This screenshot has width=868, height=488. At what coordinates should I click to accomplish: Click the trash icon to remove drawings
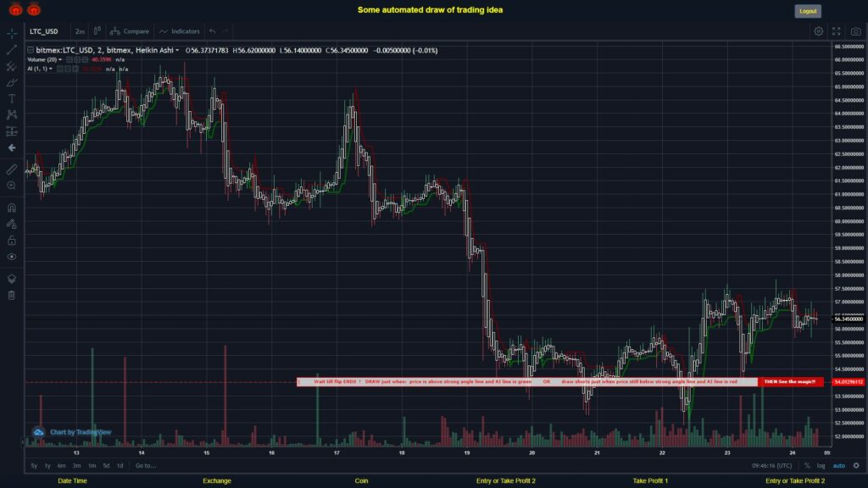pyautogui.click(x=12, y=296)
